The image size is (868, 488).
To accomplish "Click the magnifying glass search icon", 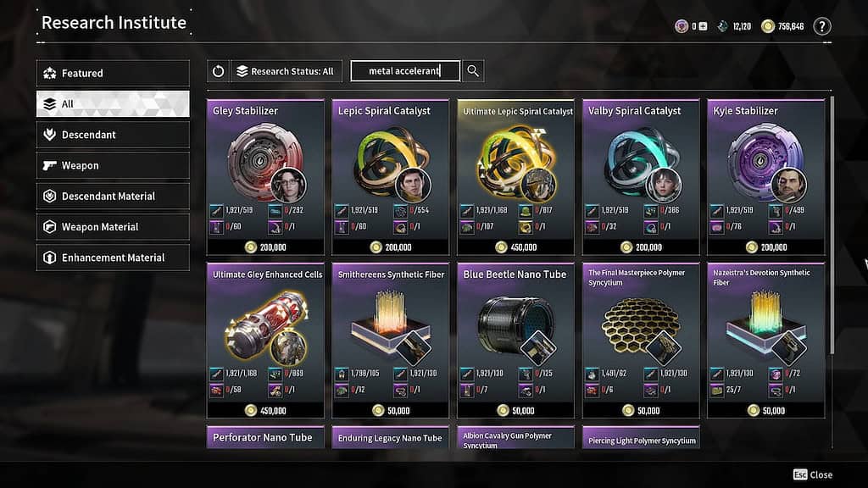I will (x=473, y=71).
